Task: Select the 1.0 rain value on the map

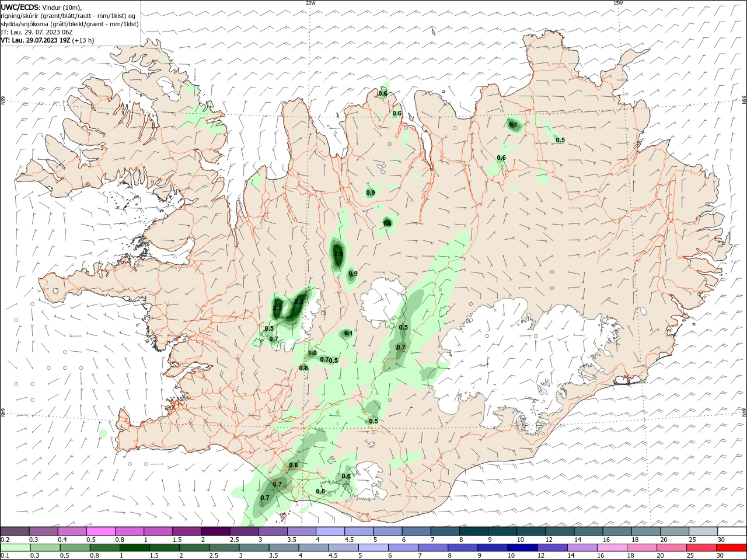Action: 312,353
